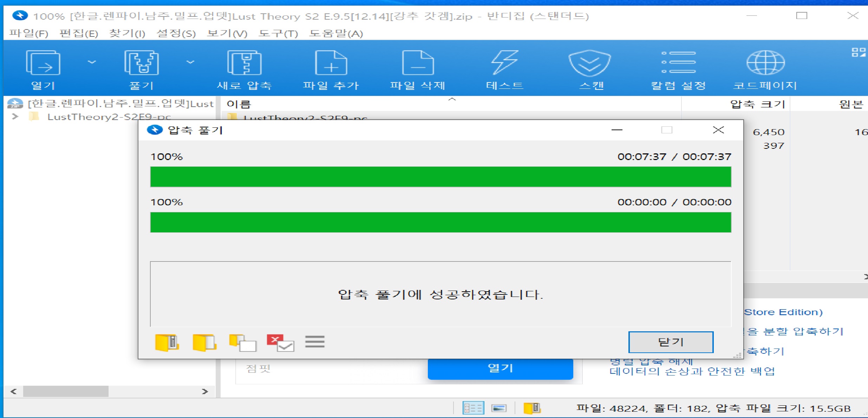Toggle details list view in status bar

pos(473,408)
